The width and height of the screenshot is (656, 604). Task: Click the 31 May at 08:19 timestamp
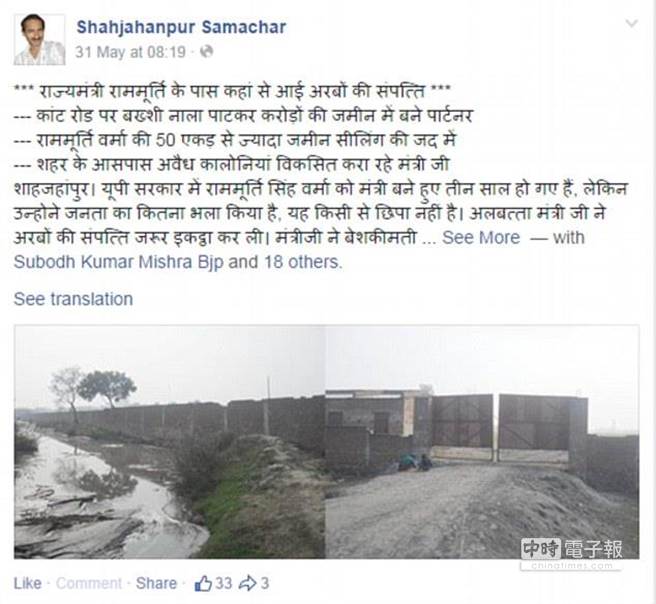[130, 52]
